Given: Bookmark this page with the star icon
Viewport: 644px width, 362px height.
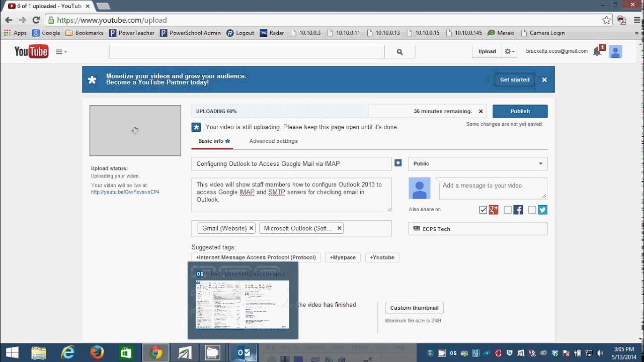Looking at the screenshot, I should click(606, 20).
